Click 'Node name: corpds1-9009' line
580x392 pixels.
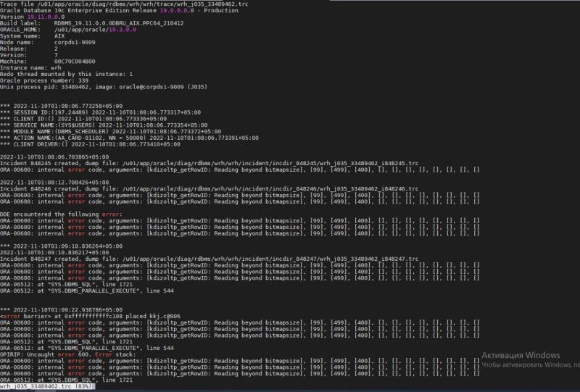point(48,42)
